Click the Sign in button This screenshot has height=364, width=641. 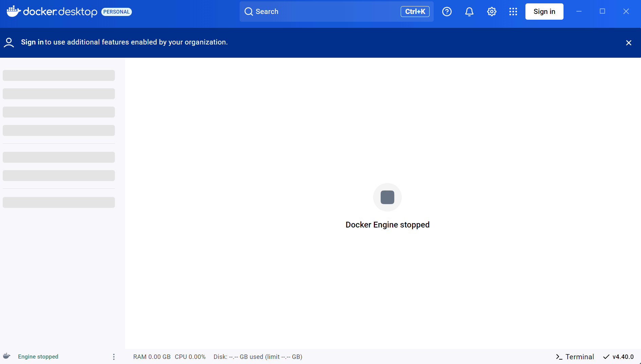pos(544,12)
